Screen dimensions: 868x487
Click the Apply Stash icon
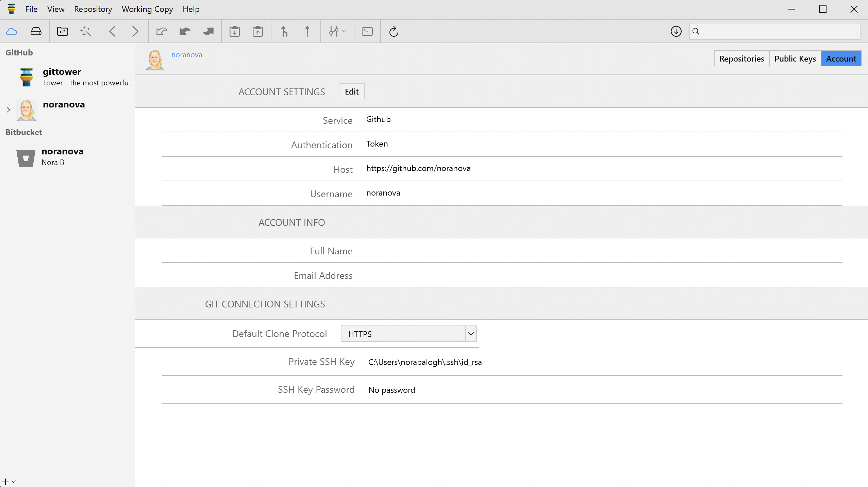(x=258, y=32)
